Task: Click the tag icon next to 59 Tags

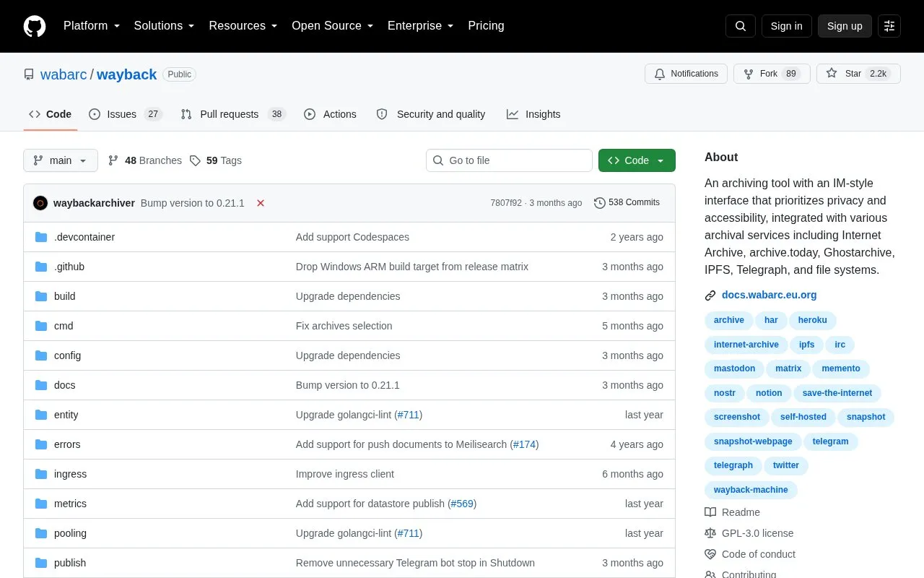Action: (x=195, y=160)
